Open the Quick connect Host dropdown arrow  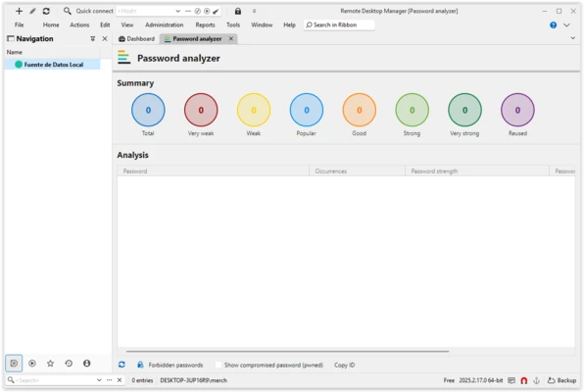(x=177, y=11)
